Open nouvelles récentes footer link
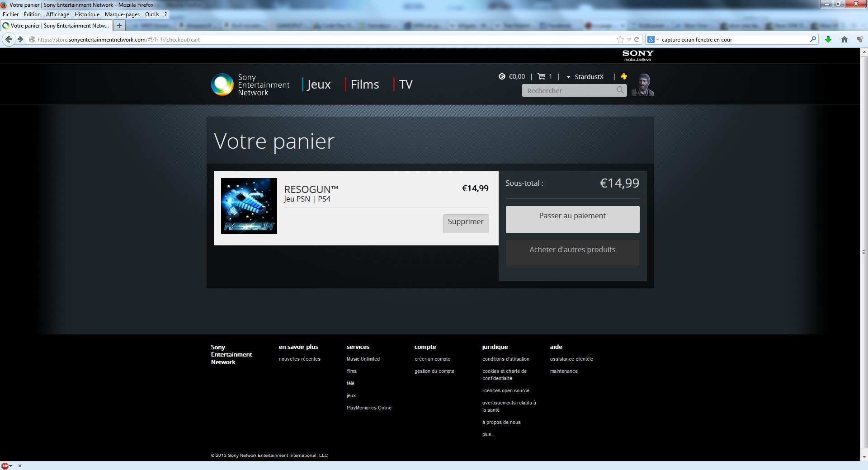This screenshot has width=868, height=470. [299, 359]
